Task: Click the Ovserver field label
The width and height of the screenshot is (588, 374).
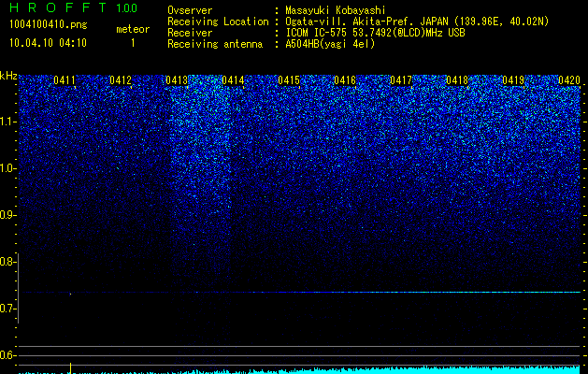Action: pyautogui.click(x=190, y=10)
